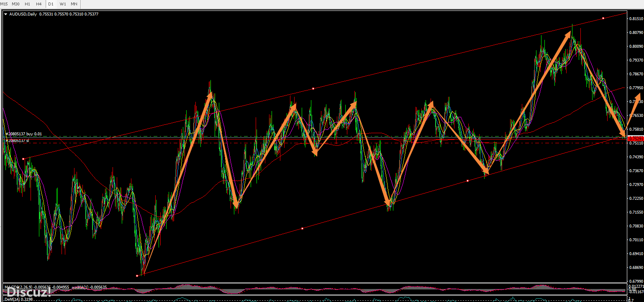Click the 0.81510 price scale label
The height and width of the screenshot is (302, 644).
pyautogui.click(x=636, y=19)
